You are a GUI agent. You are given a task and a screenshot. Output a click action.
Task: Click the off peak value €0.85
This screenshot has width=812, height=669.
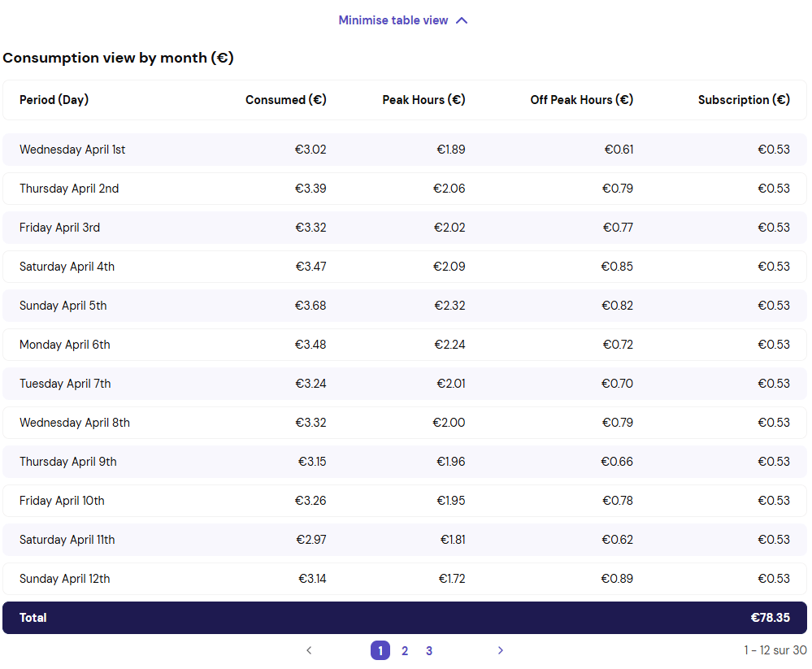pyautogui.click(x=617, y=267)
